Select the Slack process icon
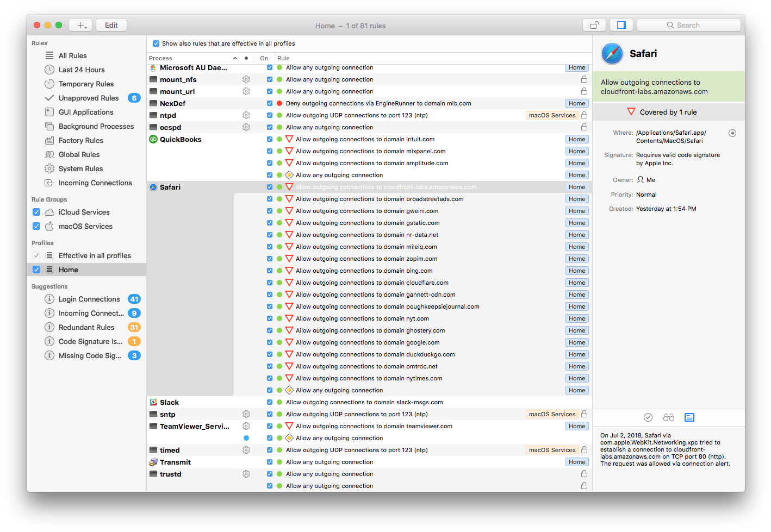The height and width of the screenshot is (532, 771). click(x=153, y=402)
